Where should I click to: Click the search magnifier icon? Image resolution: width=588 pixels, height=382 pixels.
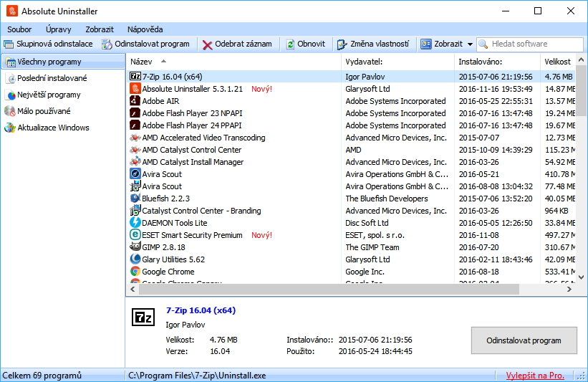[x=483, y=44]
